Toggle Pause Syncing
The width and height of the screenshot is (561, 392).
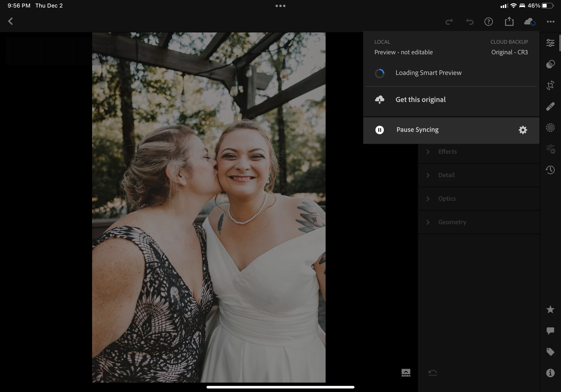click(417, 130)
